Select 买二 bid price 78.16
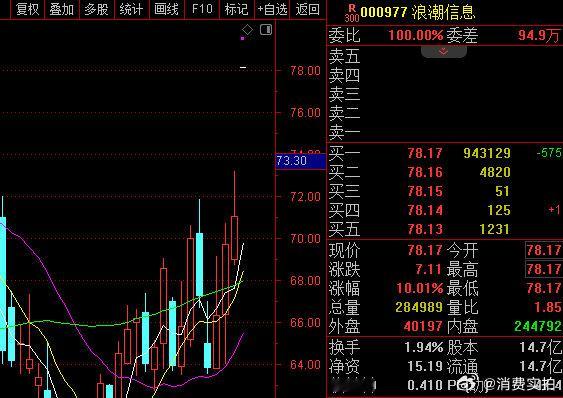This screenshot has width=563, height=398. coord(425,172)
